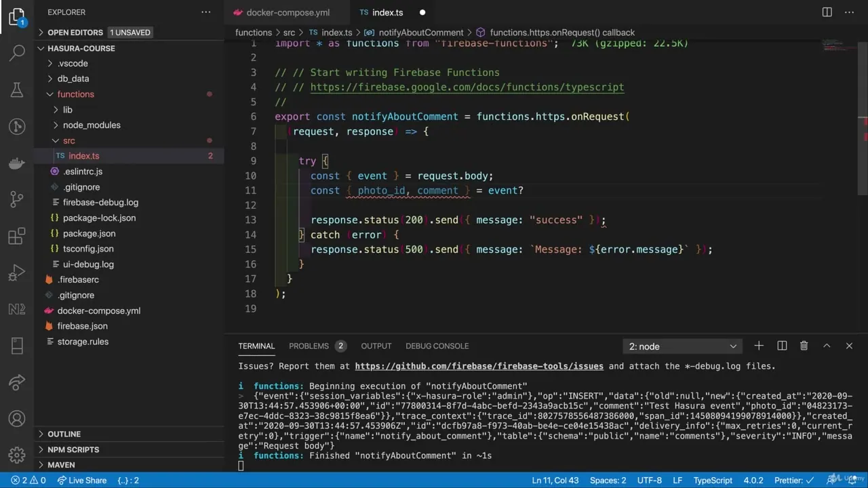Image resolution: width=868 pixels, height=488 pixels.
Task: Kill the terminal with trash icon
Action: pos(804,346)
